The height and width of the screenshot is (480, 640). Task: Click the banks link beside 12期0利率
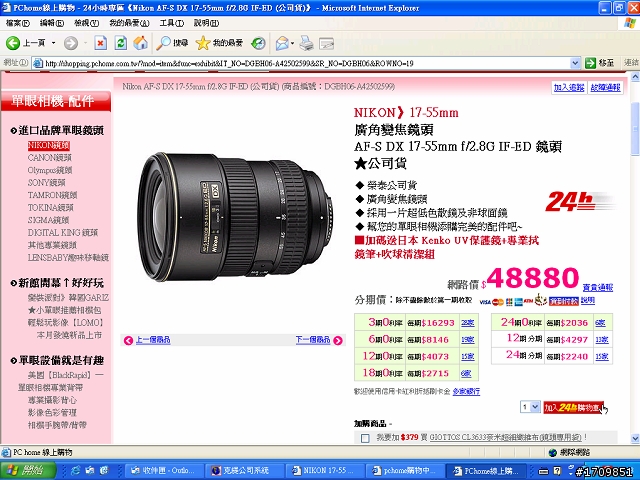(467, 356)
